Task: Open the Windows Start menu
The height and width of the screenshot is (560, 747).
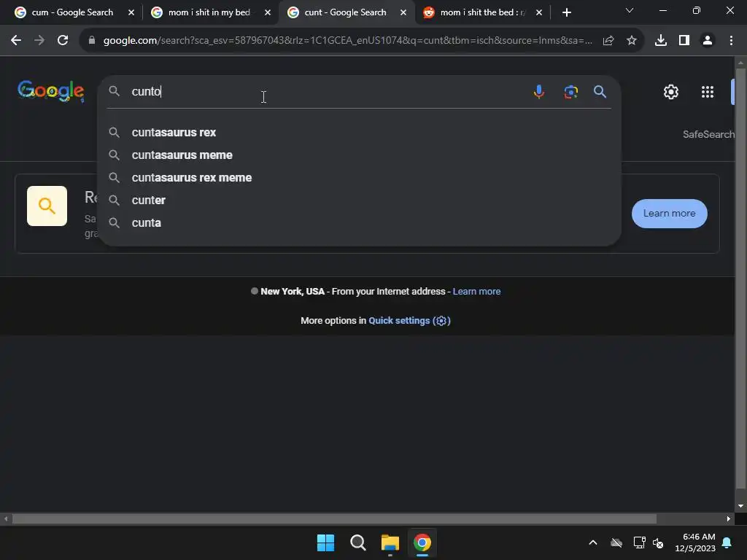Action: click(x=326, y=542)
